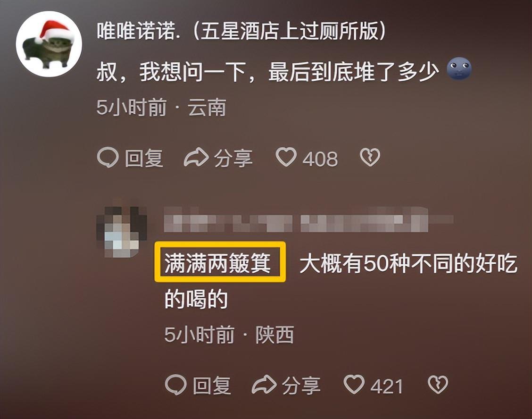Tap the 分享 label on the top comment
Image resolution: width=532 pixels, height=419 pixels.
coord(233,158)
